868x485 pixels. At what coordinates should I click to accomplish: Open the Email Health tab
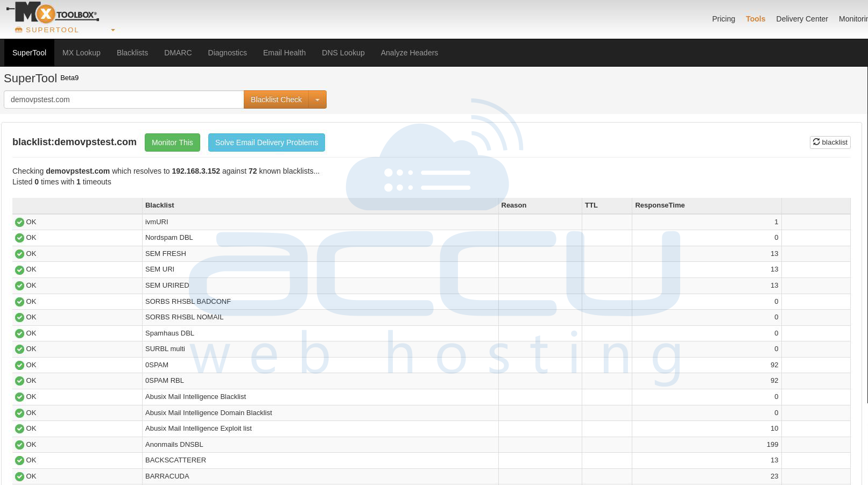click(x=284, y=53)
